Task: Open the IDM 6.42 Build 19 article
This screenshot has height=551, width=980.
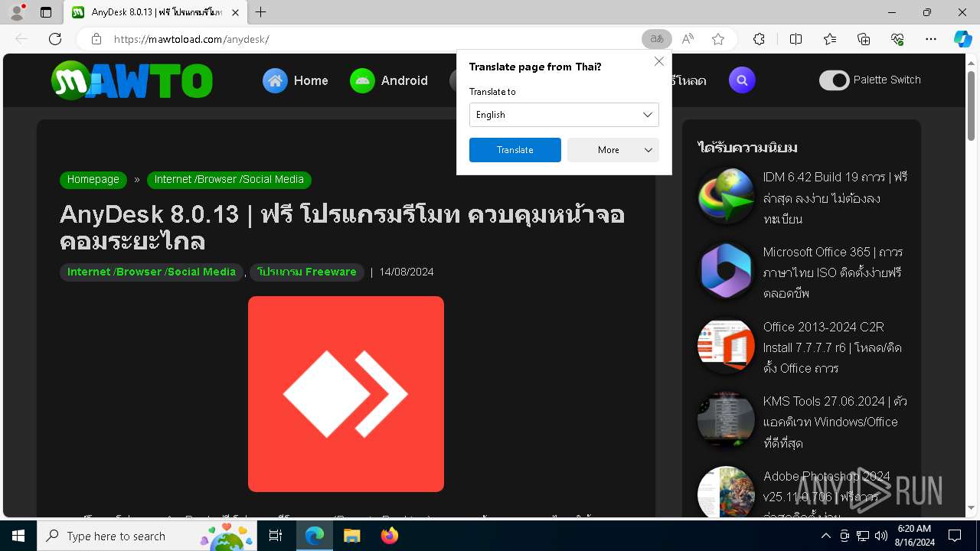Action: [835, 198]
